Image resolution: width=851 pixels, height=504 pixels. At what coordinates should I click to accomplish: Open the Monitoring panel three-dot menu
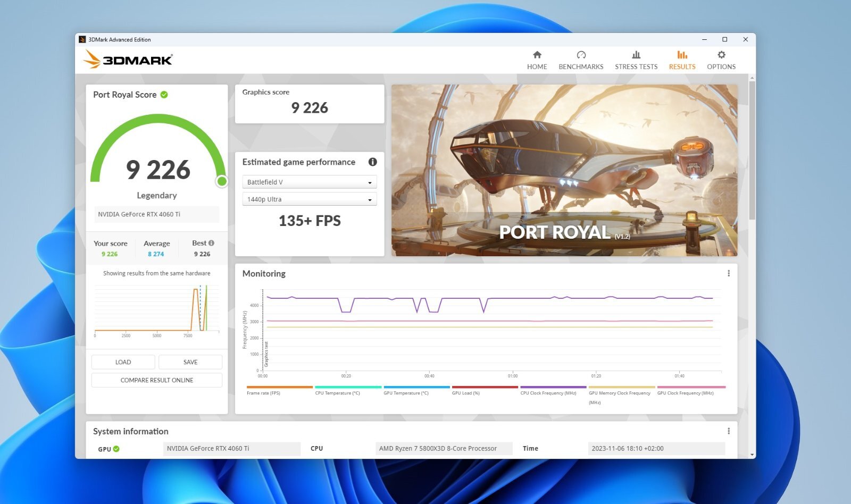click(x=728, y=273)
